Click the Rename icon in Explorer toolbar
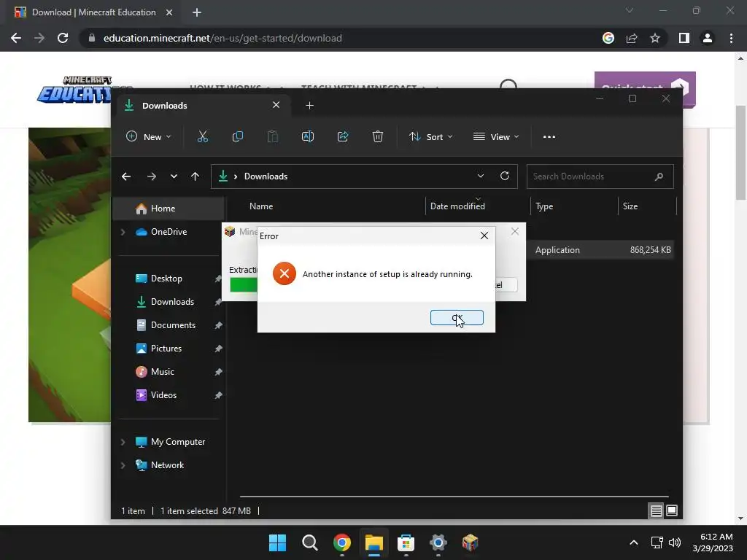Screen dimensions: 747x560 [x=308, y=136]
